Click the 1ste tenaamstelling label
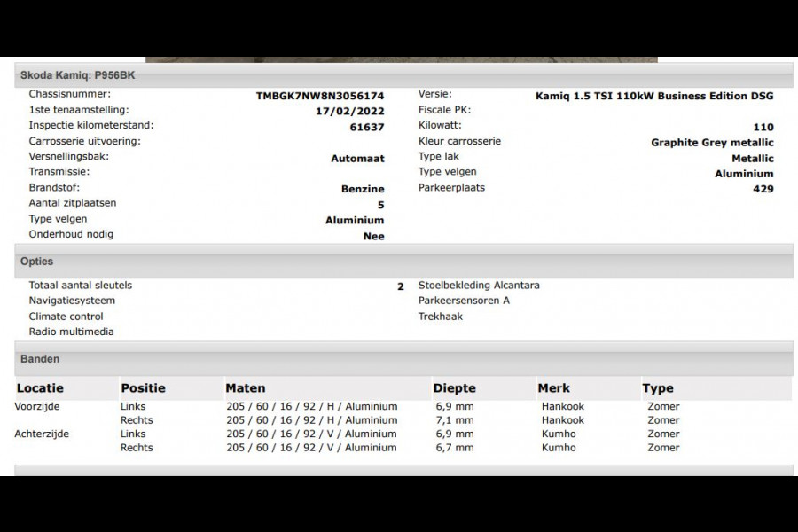Image resolution: width=798 pixels, height=532 pixels. [79, 109]
